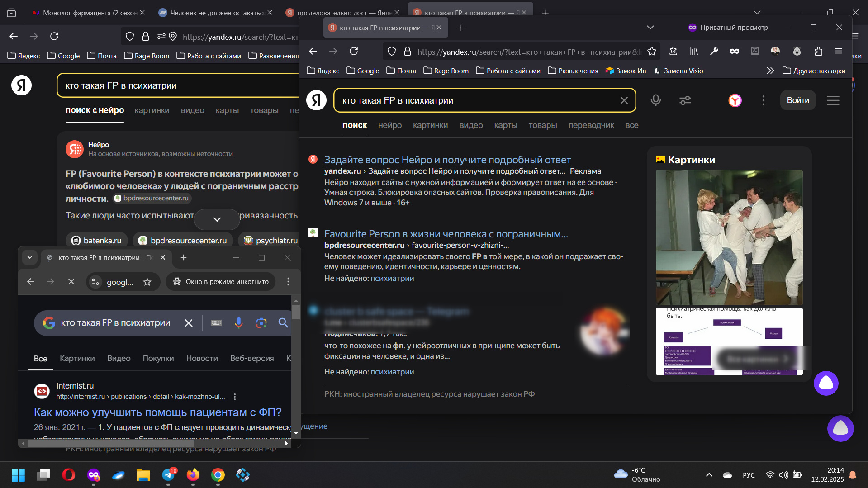Clear the Yandex search field with the X icon

[624, 100]
